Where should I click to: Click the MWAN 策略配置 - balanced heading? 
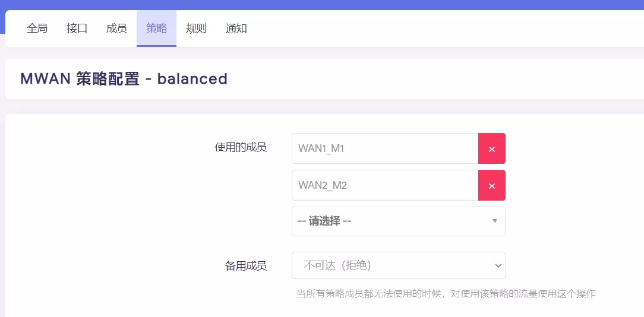124,79
